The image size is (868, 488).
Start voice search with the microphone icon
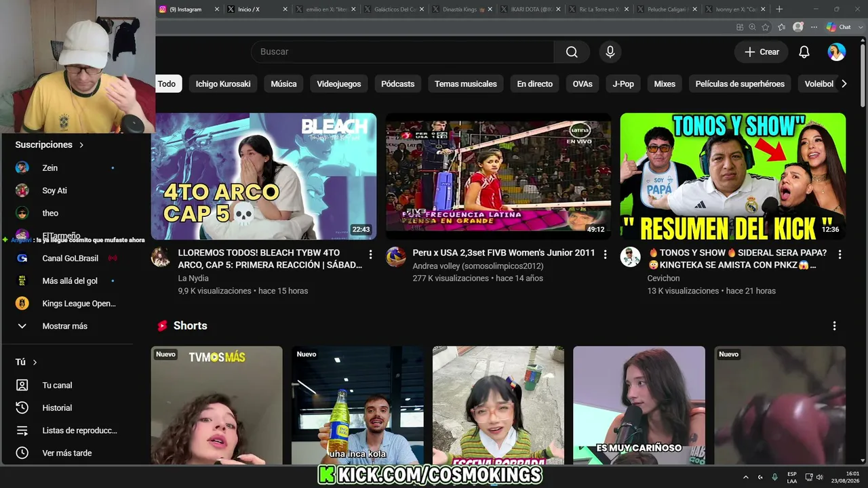pyautogui.click(x=610, y=52)
